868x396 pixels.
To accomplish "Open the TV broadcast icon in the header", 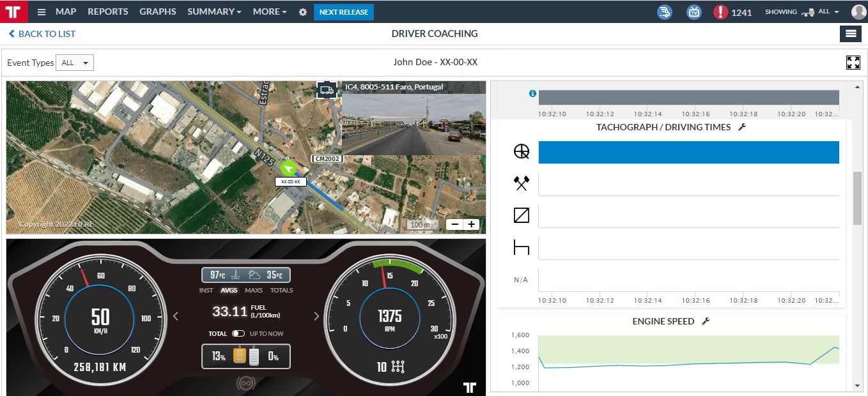I will click(x=694, y=11).
